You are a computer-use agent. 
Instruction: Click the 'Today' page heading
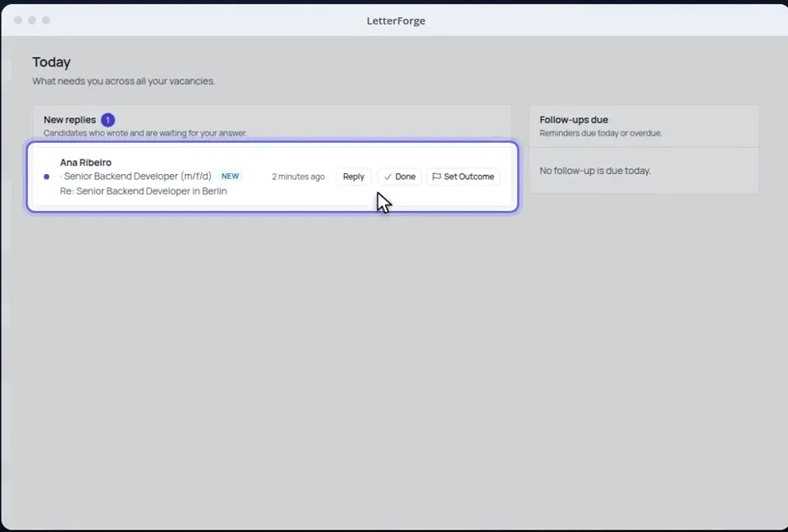click(51, 62)
